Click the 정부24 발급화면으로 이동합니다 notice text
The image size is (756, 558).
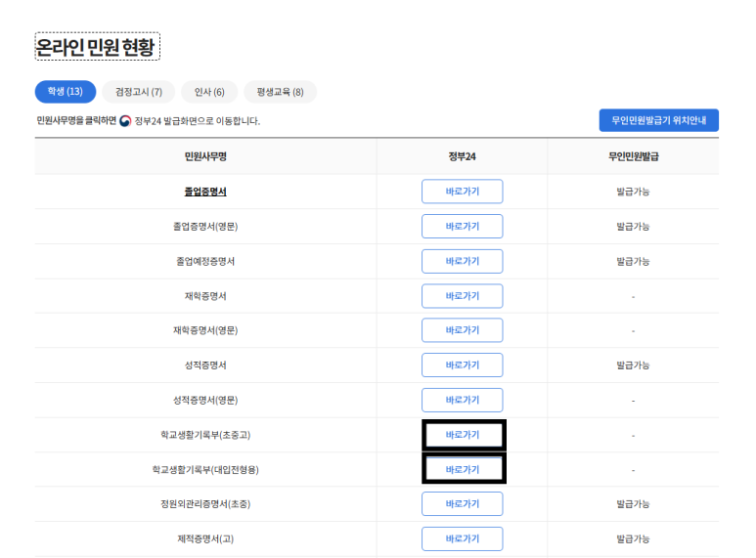pos(198,121)
